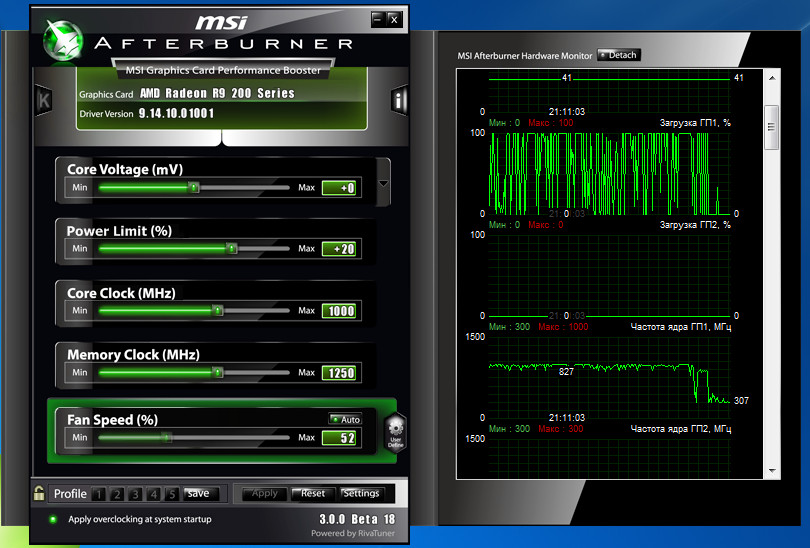810x548 pixels.
Task: Select profile slot 1
Action: click(98, 494)
